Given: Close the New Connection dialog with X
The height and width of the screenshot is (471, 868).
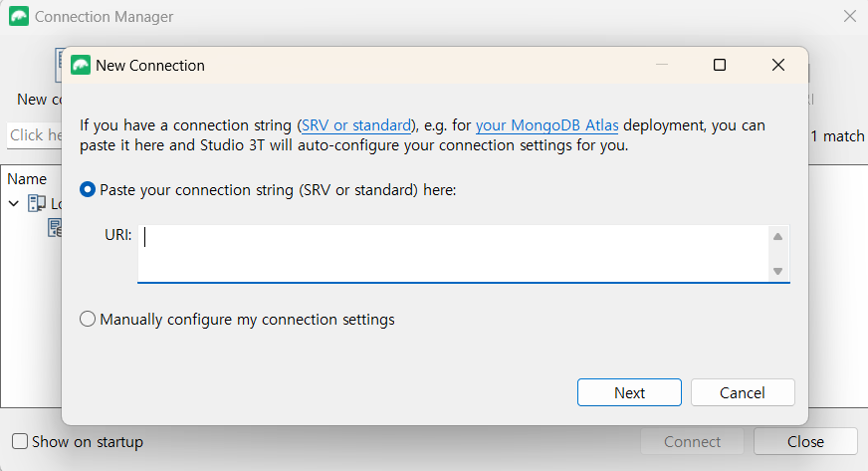Looking at the screenshot, I should click(x=778, y=65).
